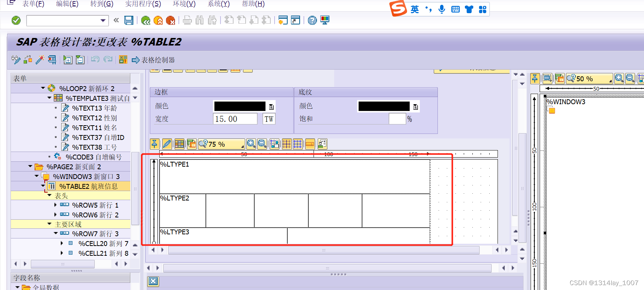644x290 pixels.
Task: Collapse the %TEMPLATE3 tree node
Action: point(50,98)
